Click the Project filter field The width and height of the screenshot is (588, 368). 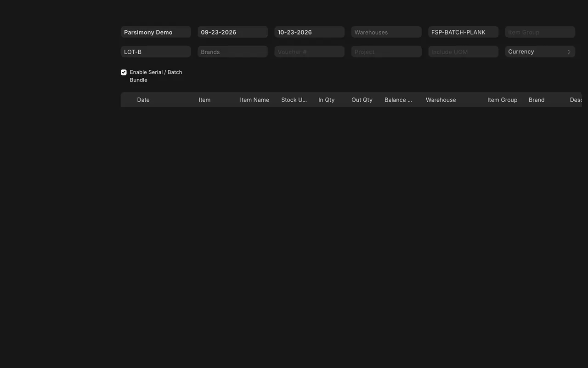tap(386, 52)
